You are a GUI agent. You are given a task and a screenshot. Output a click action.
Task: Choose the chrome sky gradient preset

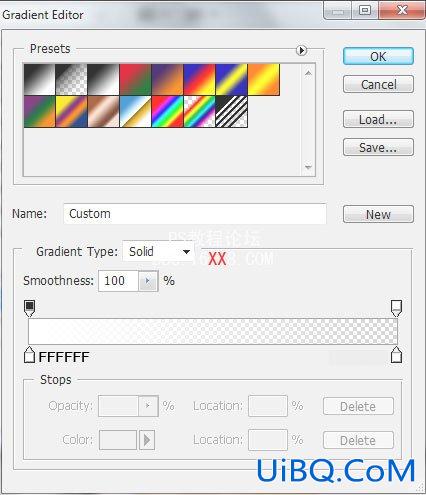135,112
